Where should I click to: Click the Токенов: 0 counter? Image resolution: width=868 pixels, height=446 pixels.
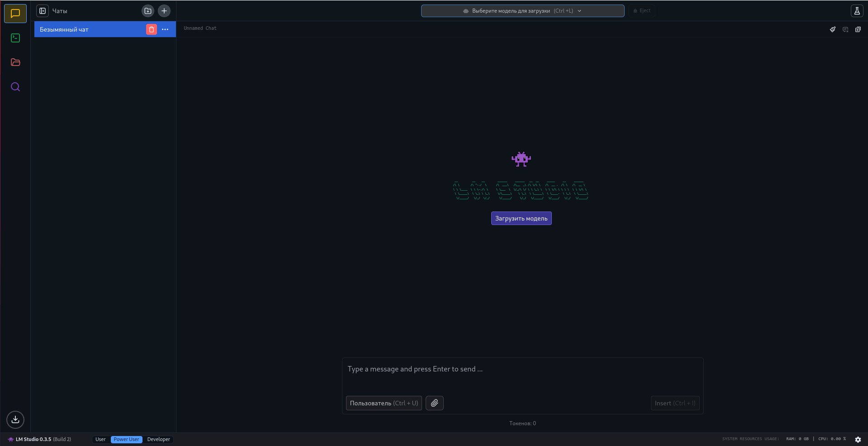pos(522,423)
